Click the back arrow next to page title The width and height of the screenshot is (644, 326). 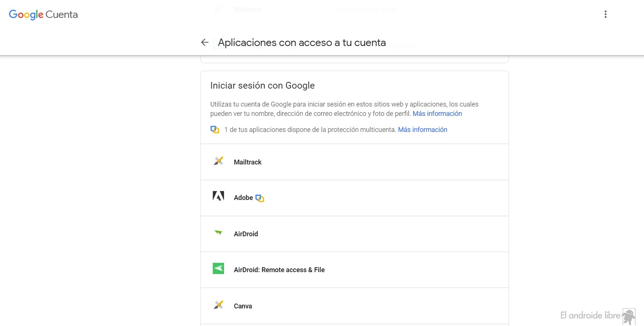coord(205,43)
